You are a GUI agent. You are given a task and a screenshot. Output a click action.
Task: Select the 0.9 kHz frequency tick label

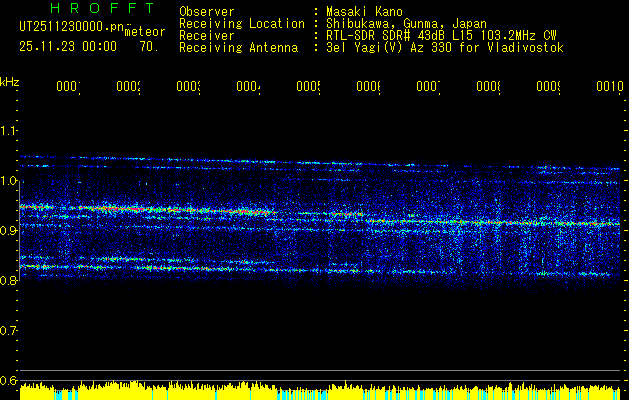8,231
